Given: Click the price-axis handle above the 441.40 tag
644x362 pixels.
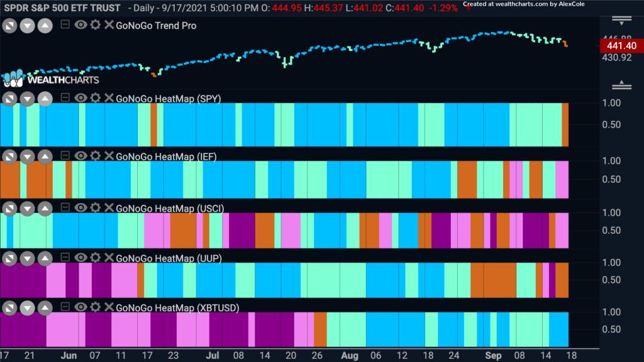Looking at the screenshot, I should pyautogui.click(x=621, y=20).
